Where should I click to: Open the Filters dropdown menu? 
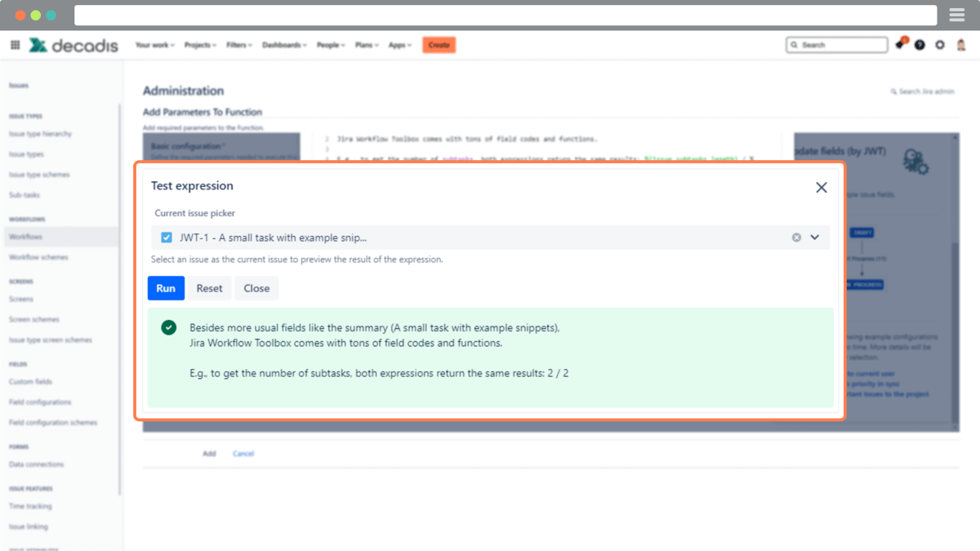(x=239, y=45)
